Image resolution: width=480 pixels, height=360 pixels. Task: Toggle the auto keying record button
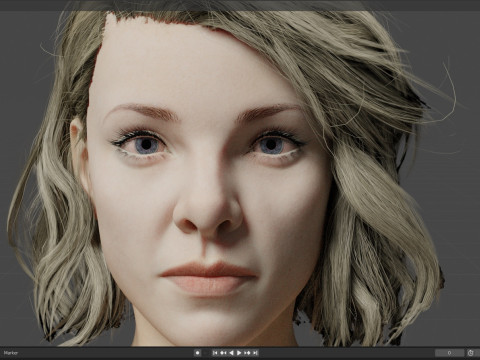coord(197,353)
